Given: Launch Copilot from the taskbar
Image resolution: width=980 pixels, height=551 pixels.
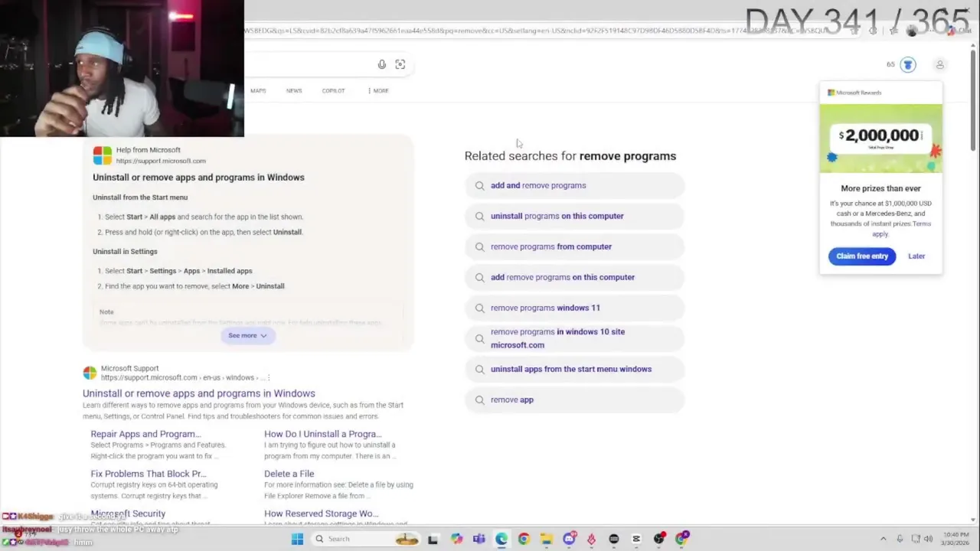Looking at the screenshot, I should [456, 539].
